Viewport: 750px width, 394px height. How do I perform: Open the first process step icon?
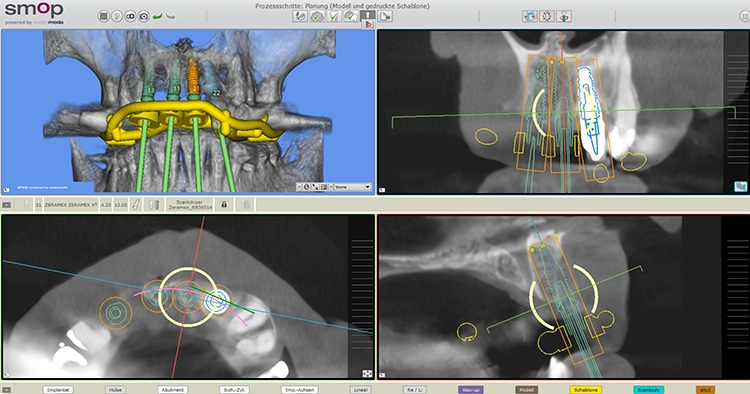[x=300, y=16]
